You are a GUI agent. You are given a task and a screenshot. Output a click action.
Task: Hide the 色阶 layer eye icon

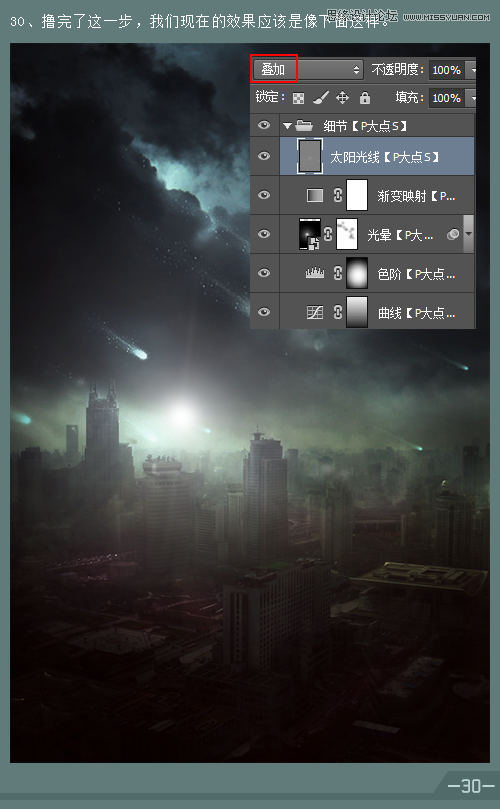[x=264, y=272]
